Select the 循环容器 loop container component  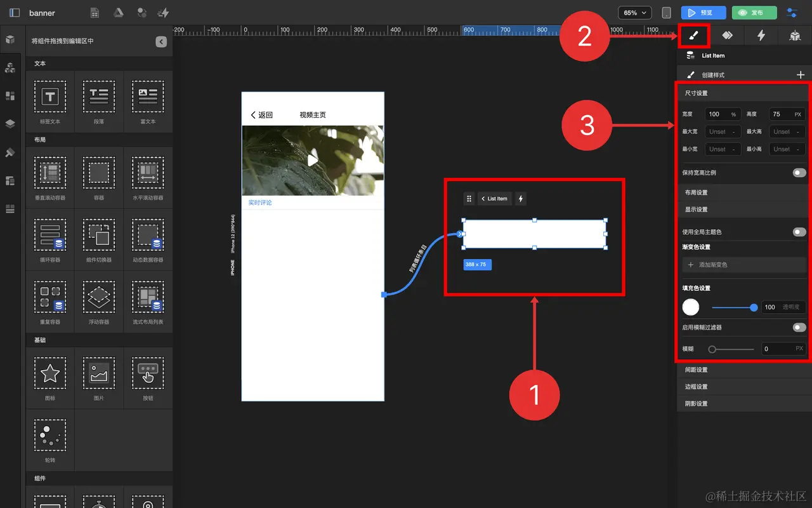50,239
